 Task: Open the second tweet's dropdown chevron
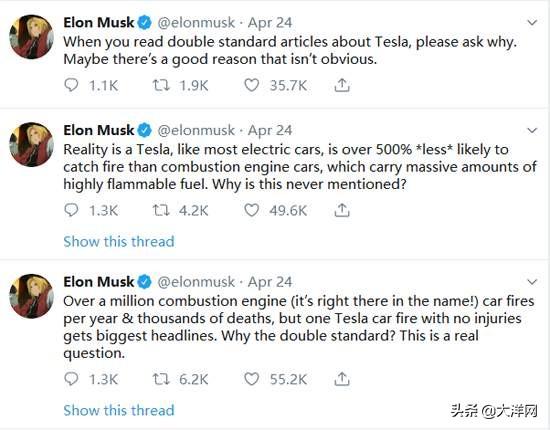click(532, 131)
